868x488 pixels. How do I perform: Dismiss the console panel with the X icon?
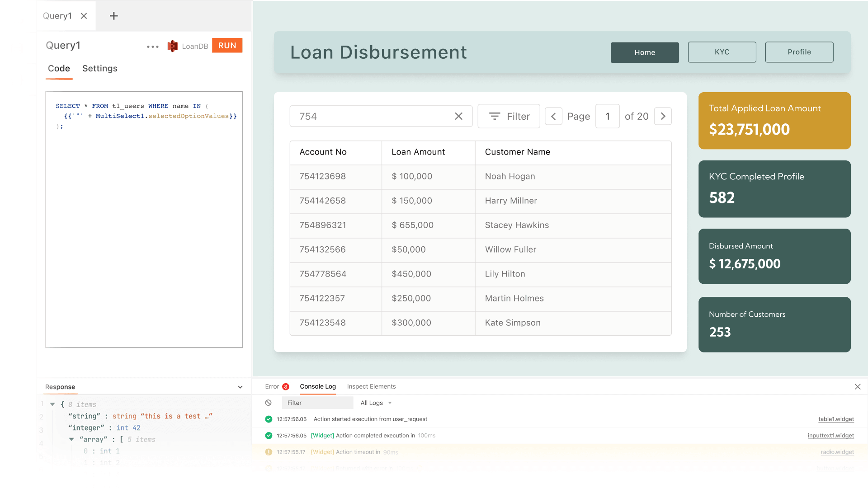[857, 387]
